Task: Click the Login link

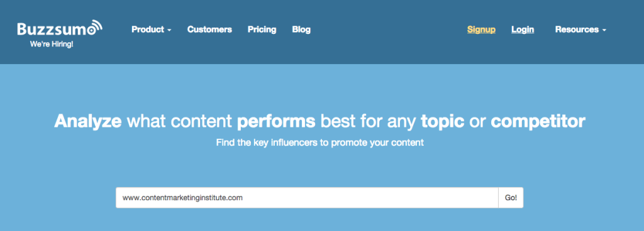Action: (523, 30)
